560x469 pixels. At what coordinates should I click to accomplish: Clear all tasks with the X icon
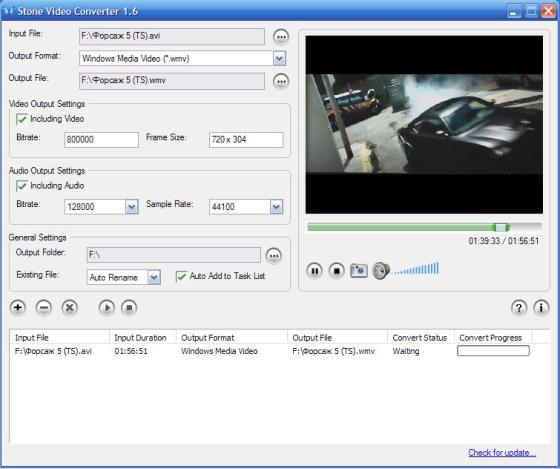(x=70, y=308)
